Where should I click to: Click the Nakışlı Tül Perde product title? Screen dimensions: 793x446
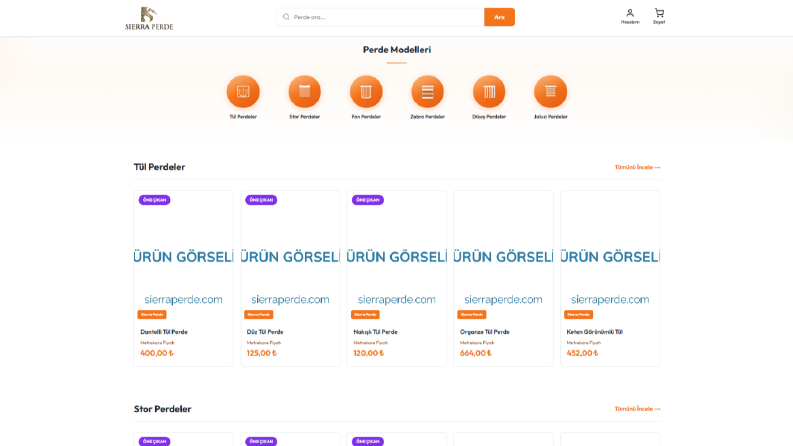[x=375, y=332]
